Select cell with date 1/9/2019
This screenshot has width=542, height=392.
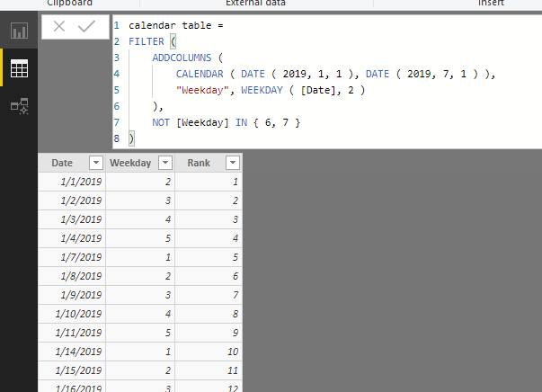click(72, 295)
